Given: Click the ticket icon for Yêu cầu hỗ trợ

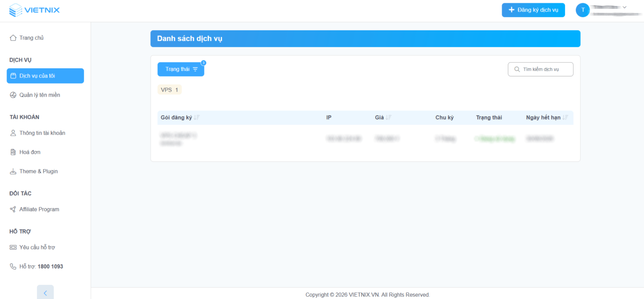Looking at the screenshot, I should pyautogui.click(x=13, y=247).
